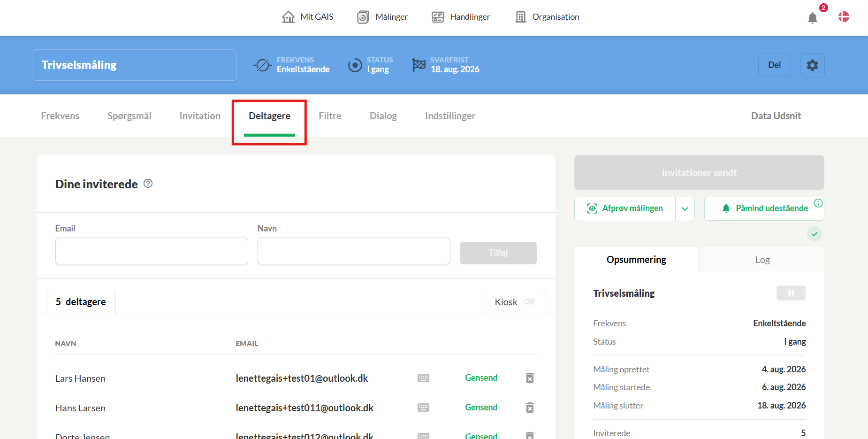Open the Indstillinger tab
Viewport: 868px width, 439px height.
coord(450,116)
